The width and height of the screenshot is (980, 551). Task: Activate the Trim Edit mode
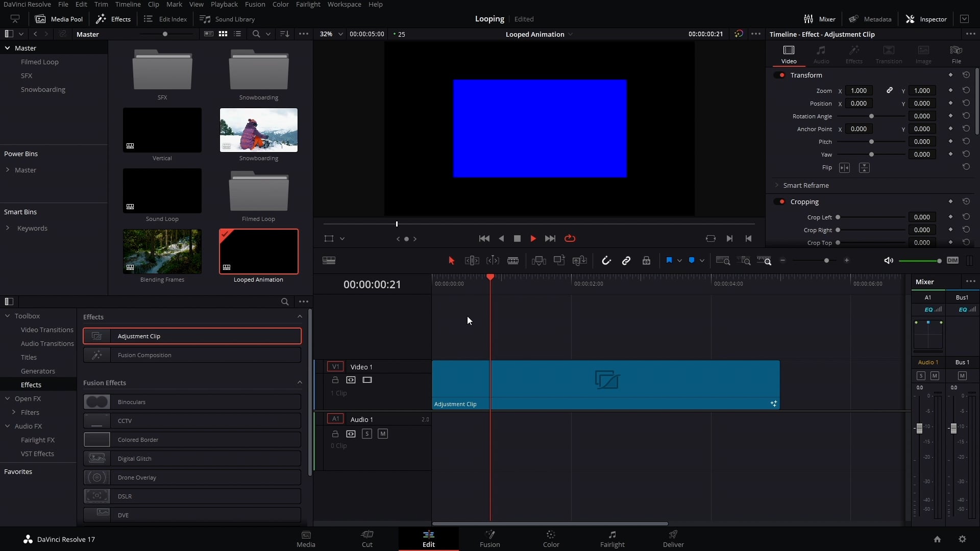[472, 260]
